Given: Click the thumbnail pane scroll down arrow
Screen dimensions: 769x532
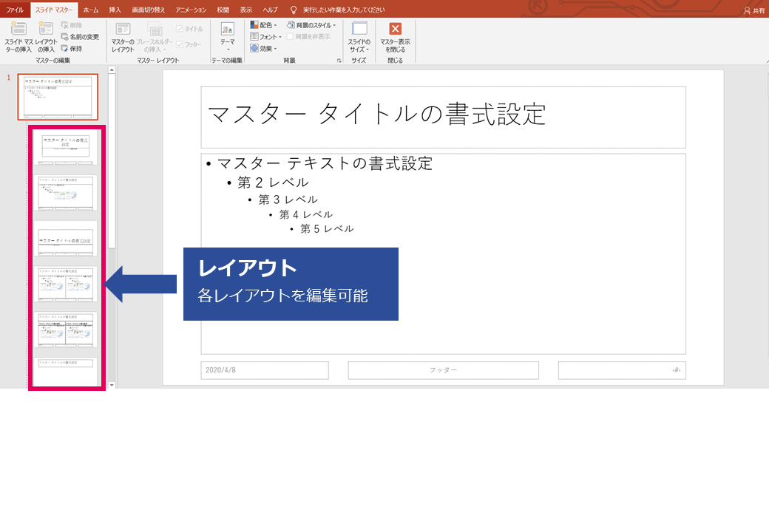Looking at the screenshot, I should (112, 385).
